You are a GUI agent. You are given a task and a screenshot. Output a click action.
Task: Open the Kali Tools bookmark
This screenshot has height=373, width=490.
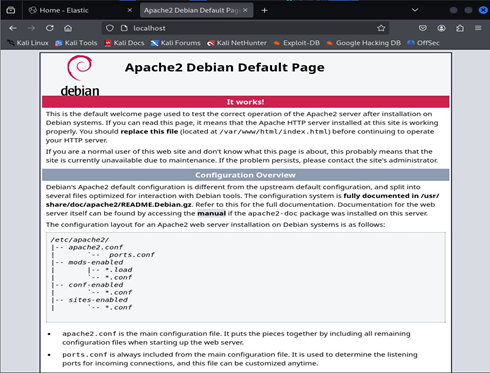pos(76,43)
